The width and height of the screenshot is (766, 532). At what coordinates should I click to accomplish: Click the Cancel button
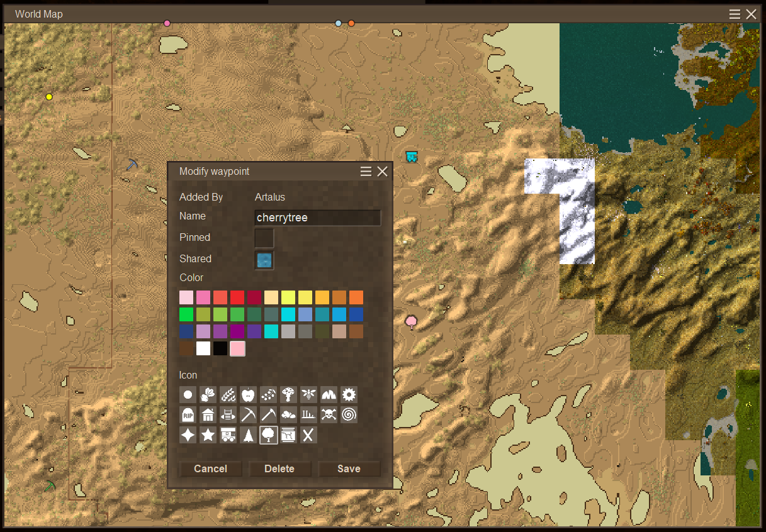(211, 468)
